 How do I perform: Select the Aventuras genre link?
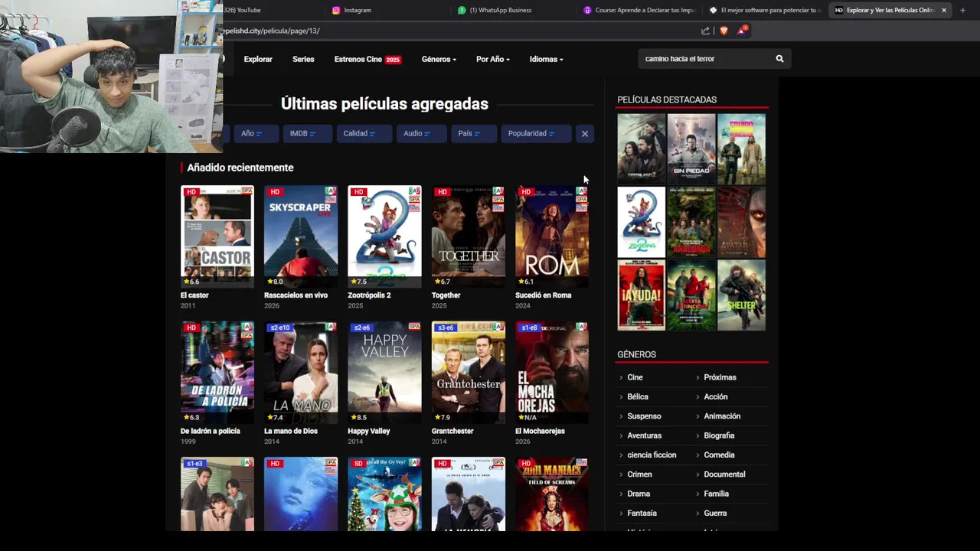coord(644,435)
